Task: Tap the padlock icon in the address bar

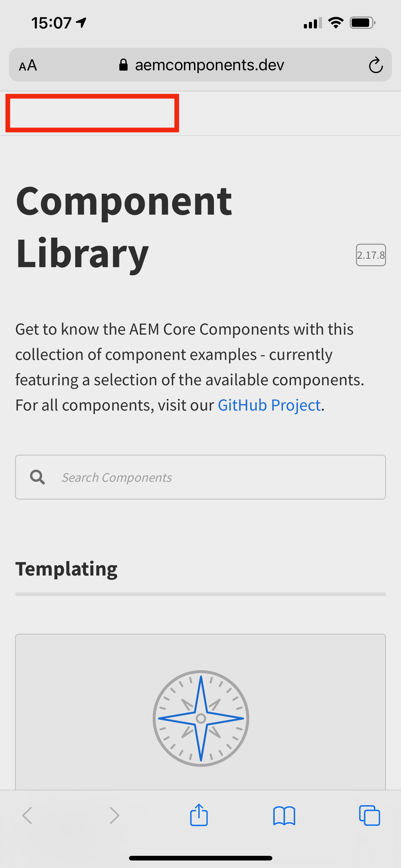Action: click(x=123, y=64)
